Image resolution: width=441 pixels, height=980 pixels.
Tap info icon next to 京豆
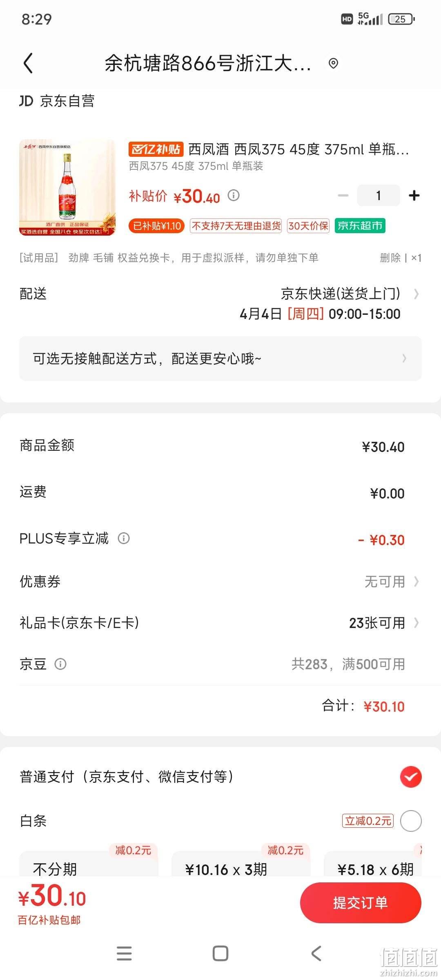pos(60,664)
